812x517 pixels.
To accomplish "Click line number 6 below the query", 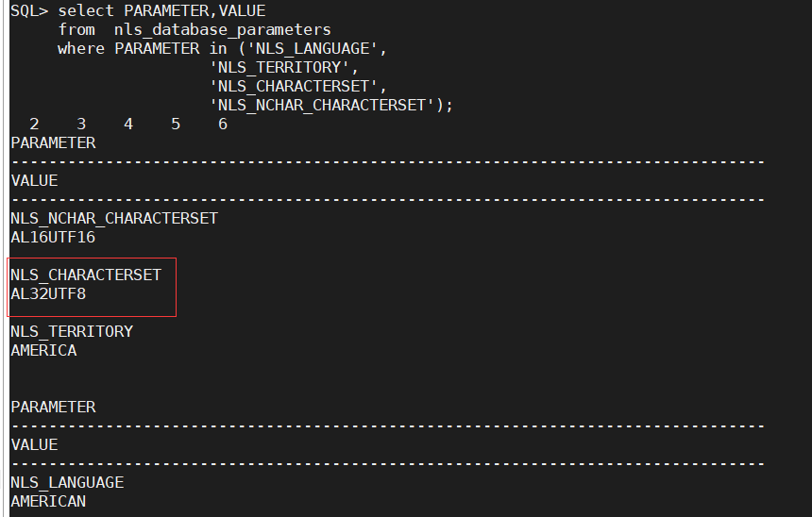I will (223, 125).
